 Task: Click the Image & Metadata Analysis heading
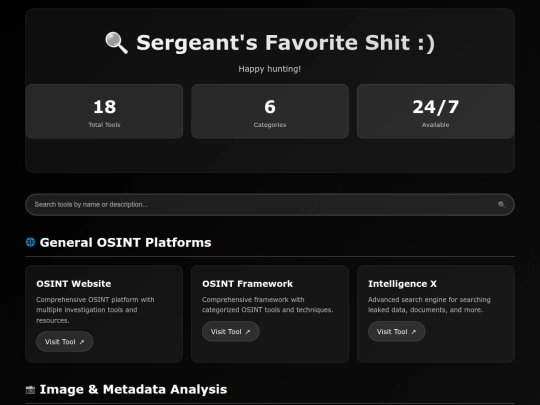[133, 390]
